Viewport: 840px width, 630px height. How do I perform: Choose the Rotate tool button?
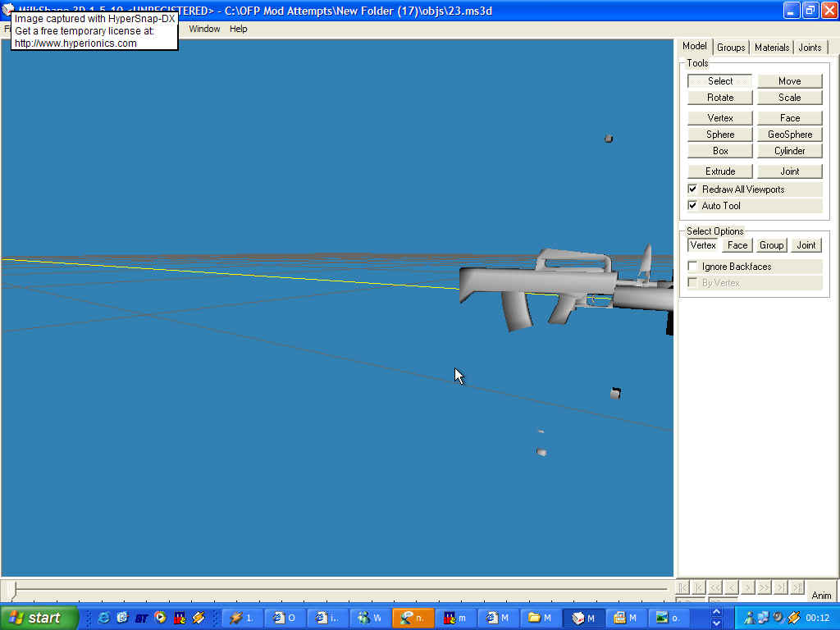pyautogui.click(x=720, y=98)
